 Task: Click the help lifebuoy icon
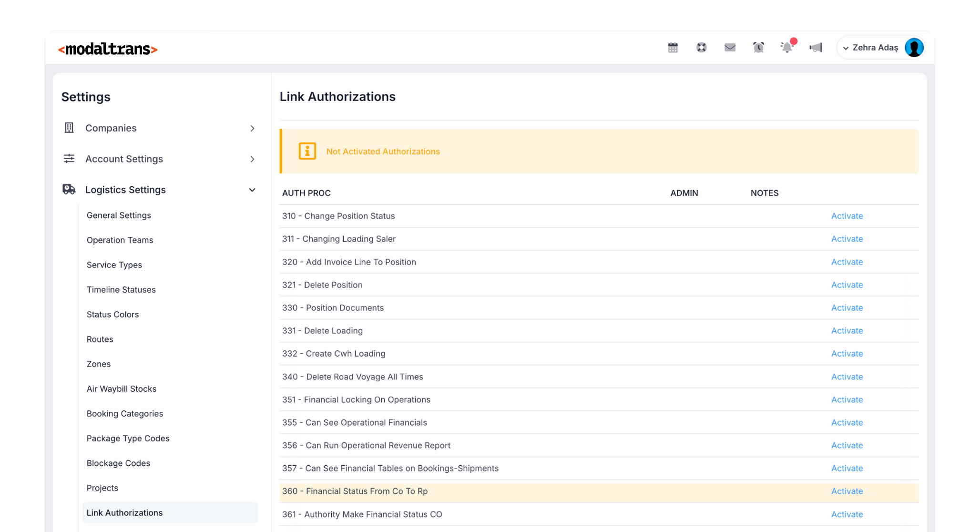click(x=701, y=47)
